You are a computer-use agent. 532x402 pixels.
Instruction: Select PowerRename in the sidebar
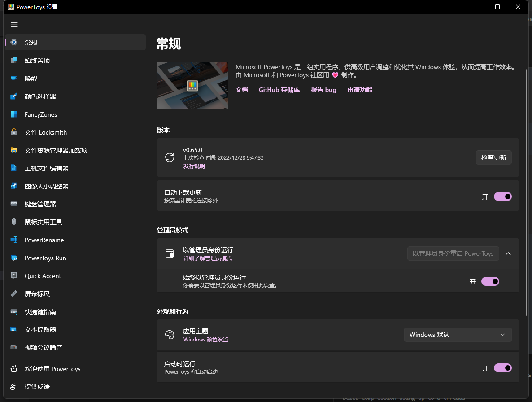[75, 240]
